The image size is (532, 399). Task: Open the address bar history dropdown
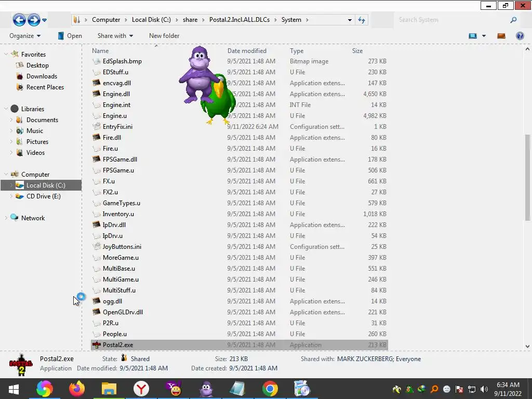(350, 20)
